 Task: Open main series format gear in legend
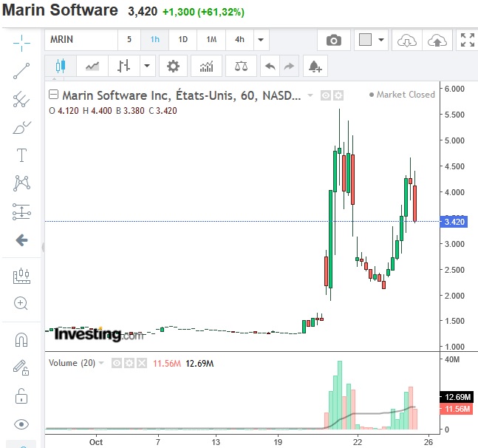coord(338,95)
